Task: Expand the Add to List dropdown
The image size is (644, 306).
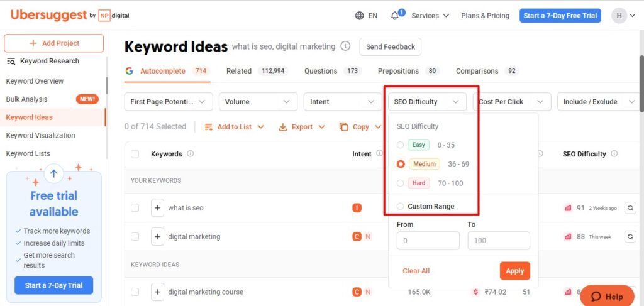Action: [261, 127]
